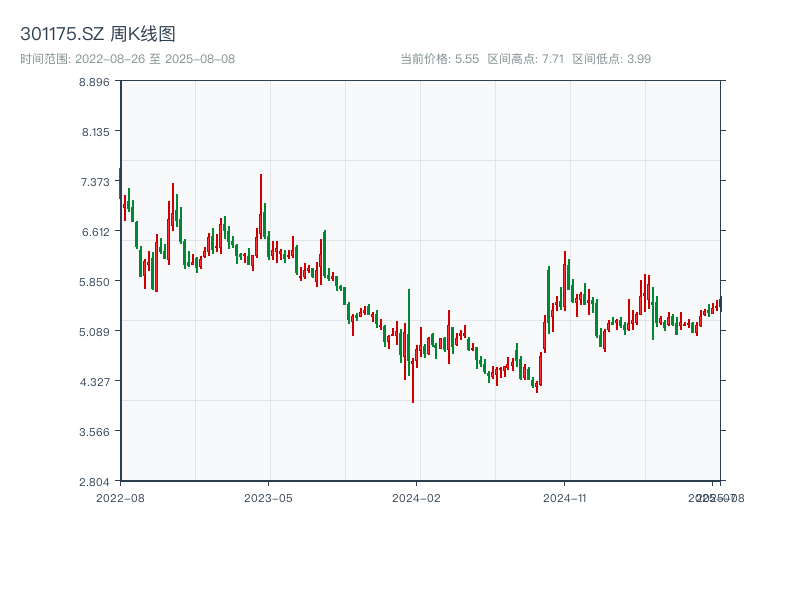
Task: Select the 2024-11 x-axis date label
Action: coord(564,497)
